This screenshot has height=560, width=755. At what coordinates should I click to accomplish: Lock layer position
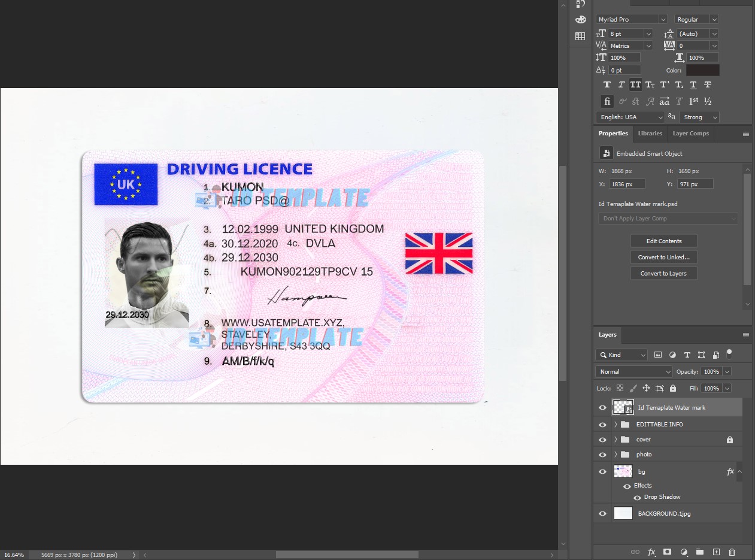point(646,388)
